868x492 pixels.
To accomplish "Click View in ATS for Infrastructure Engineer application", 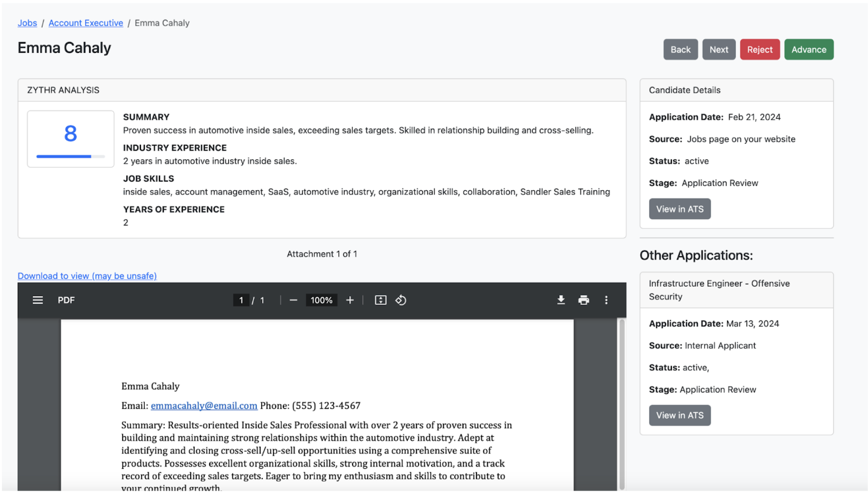I will (680, 415).
